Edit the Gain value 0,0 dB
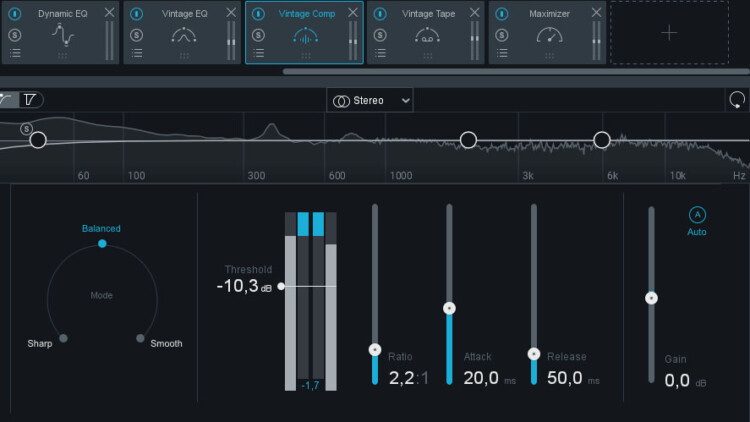 tap(685, 381)
